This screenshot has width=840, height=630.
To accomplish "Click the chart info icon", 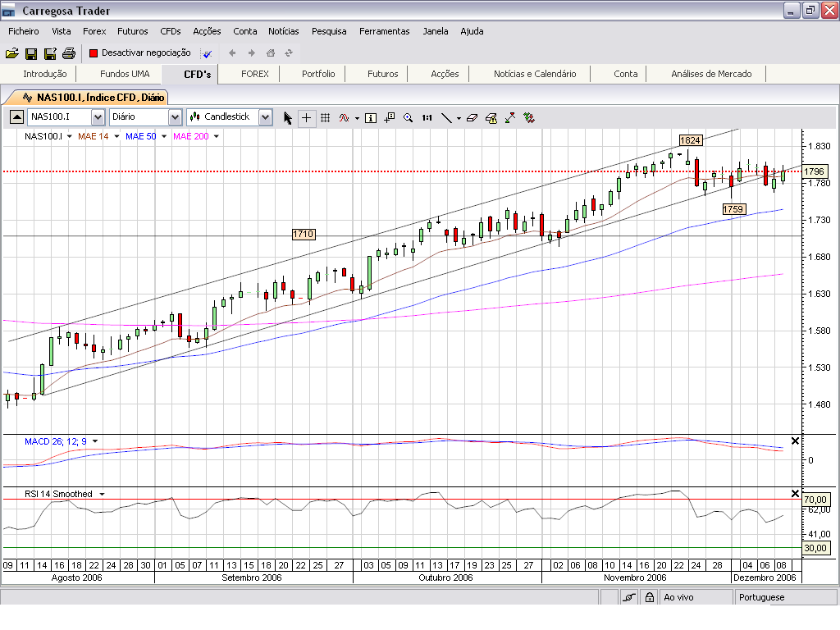I will pos(371,118).
